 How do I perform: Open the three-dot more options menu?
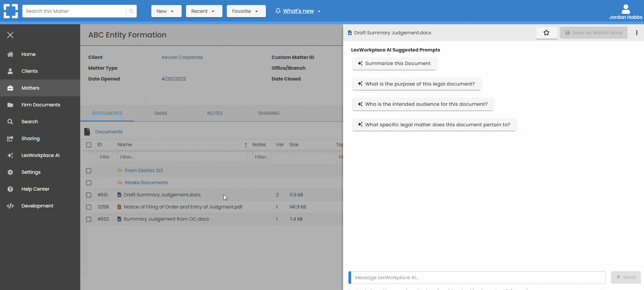637,33
